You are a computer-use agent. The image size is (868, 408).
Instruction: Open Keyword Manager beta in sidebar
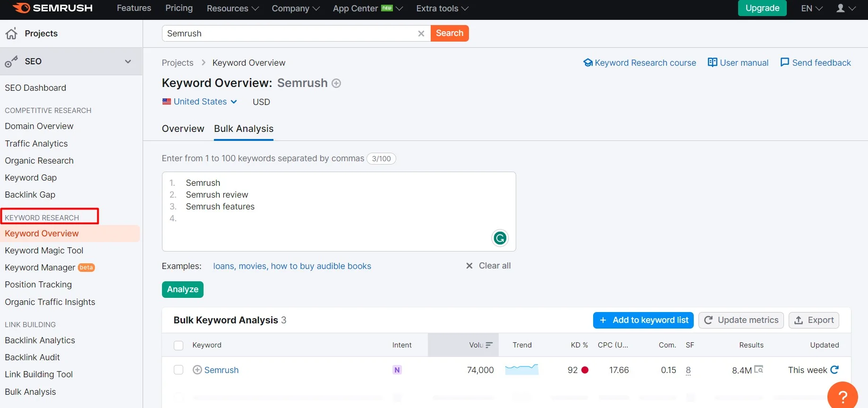pyautogui.click(x=50, y=268)
